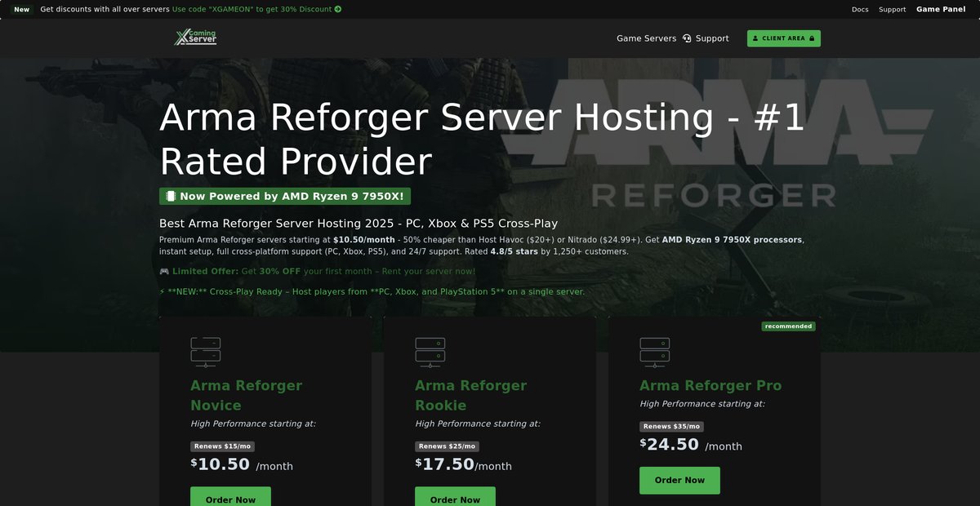
Task: Click the Arma Reforger Rookie title
Action: coord(471,395)
